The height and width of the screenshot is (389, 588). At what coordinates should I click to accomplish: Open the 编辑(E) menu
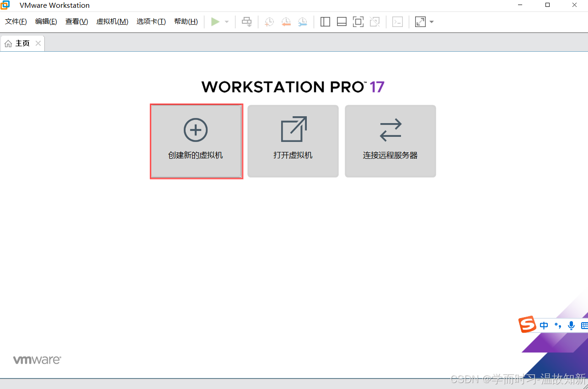coord(46,22)
